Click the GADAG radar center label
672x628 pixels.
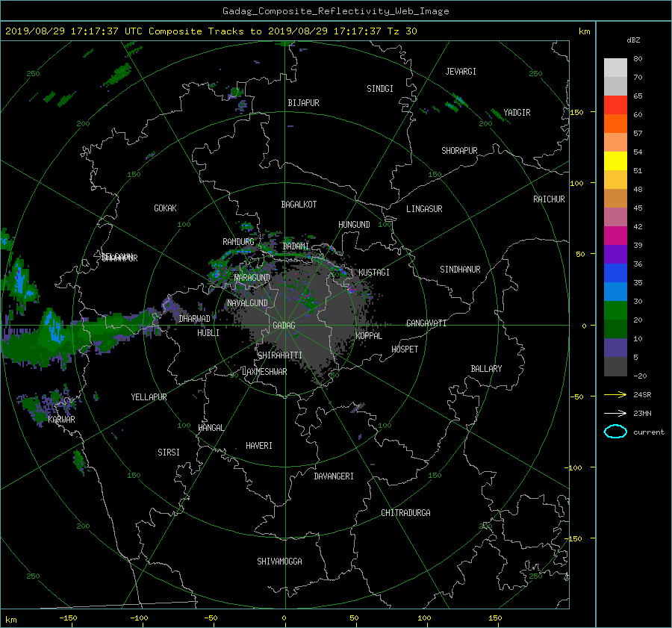tap(284, 326)
